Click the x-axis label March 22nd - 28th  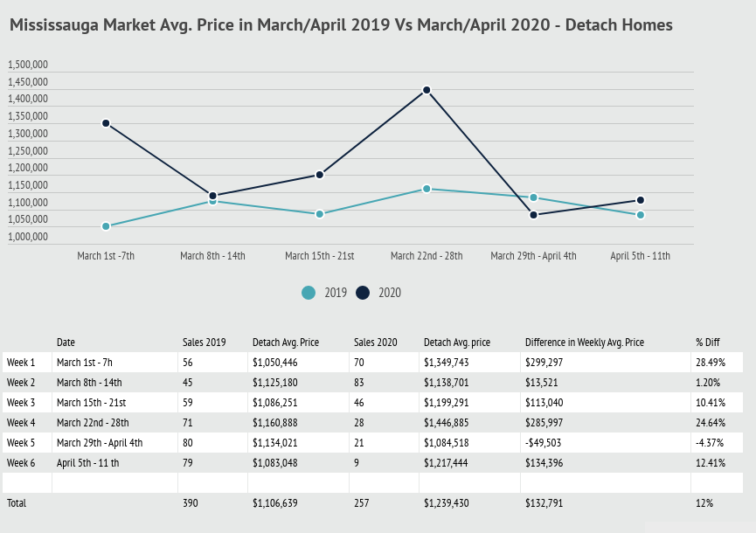coord(427,256)
